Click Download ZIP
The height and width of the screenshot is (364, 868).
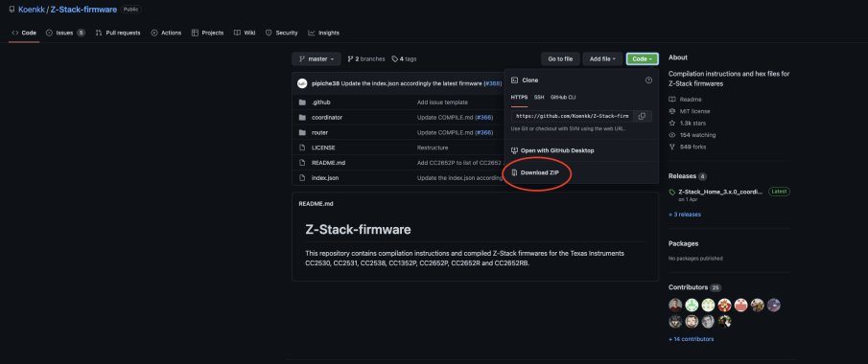(x=539, y=172)
